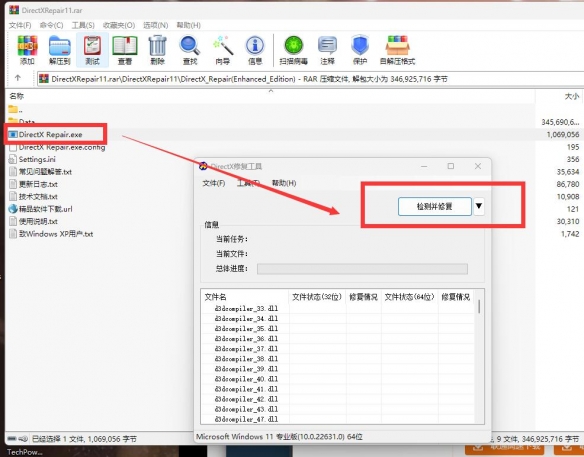Open 文件(F) menu in DirectX repair tool

pyautogui.click(x=214, y=183)
